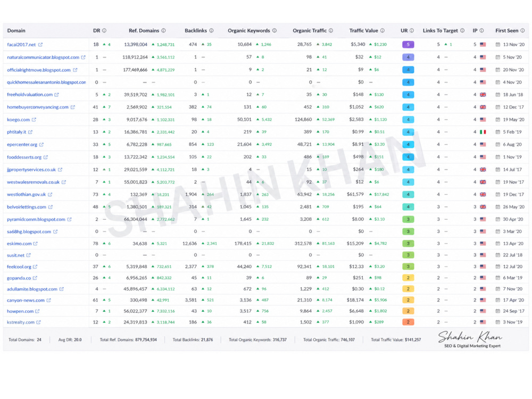The image size is (532, 399).
Task: Open sa68hg.blogspot.com link
Action: click(29, 232)
